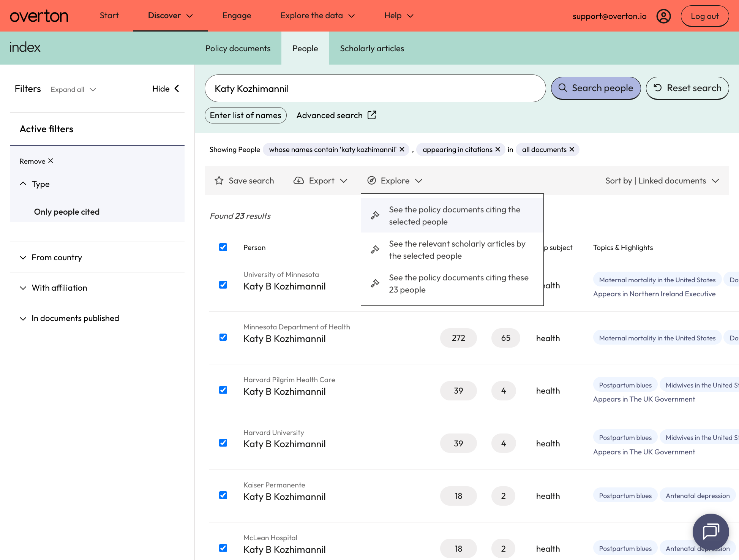Click the Explore compass icon
Viewport: 739px width, 560px height.
click(x=371, y=180)
